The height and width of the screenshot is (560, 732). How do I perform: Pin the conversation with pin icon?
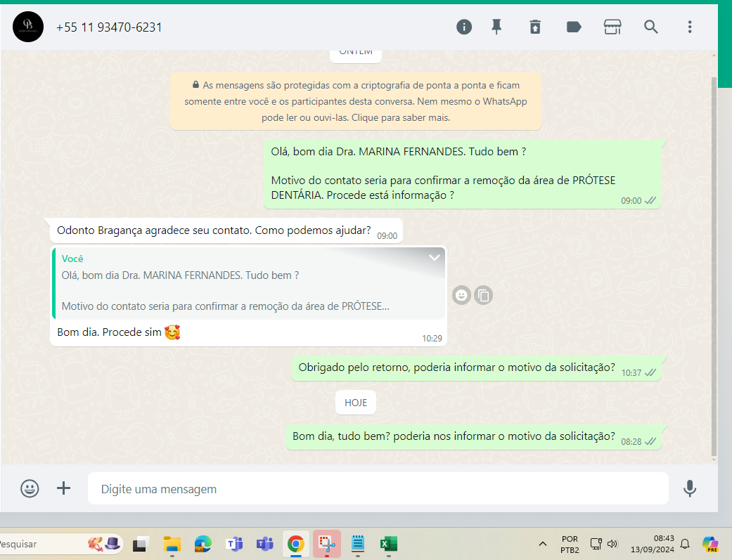point(496,27)
